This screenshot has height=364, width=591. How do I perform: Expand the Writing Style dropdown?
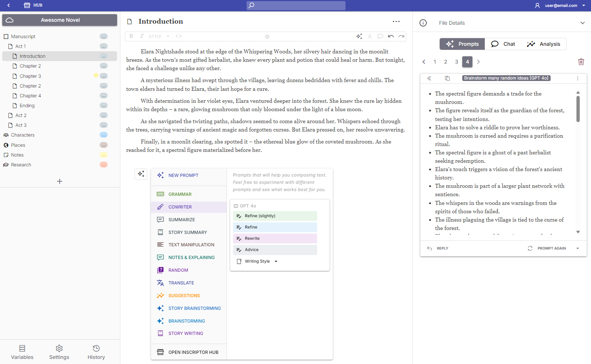(x=275, y=261)
